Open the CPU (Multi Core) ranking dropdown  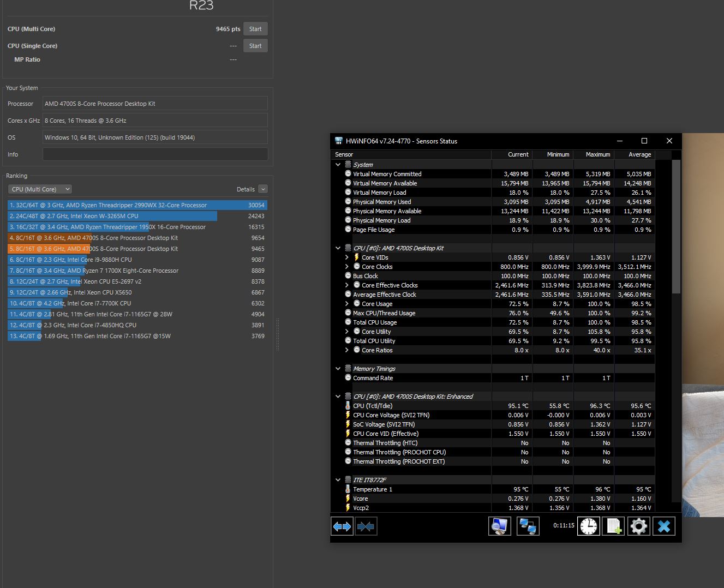40,189
